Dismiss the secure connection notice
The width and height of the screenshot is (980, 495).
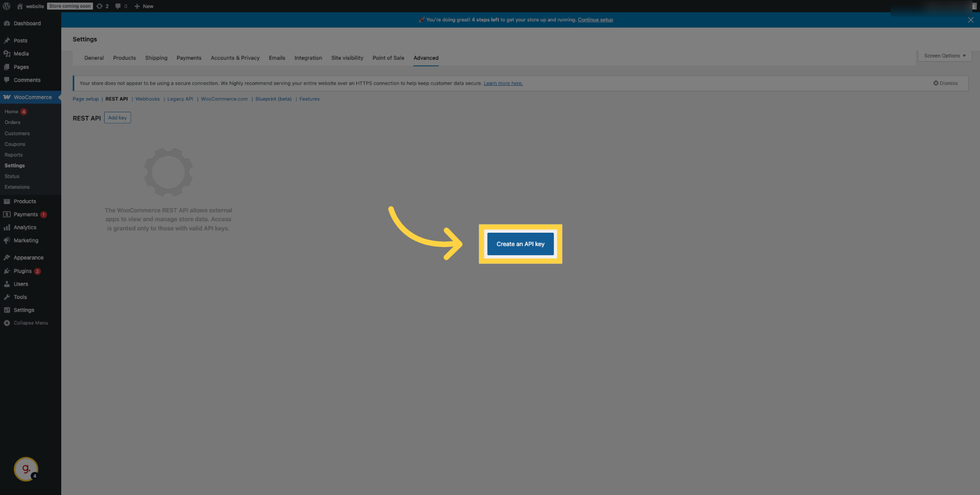pos(945,83)
